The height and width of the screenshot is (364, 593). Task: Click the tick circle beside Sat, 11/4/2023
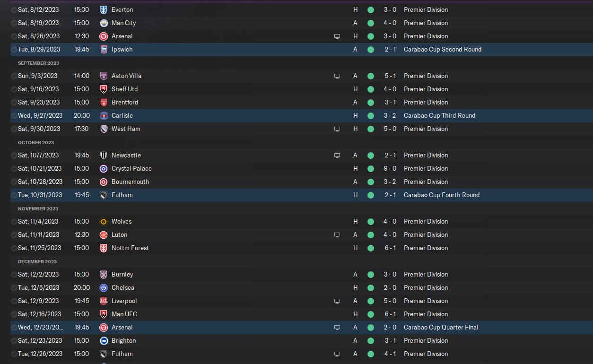pos(14,221)
